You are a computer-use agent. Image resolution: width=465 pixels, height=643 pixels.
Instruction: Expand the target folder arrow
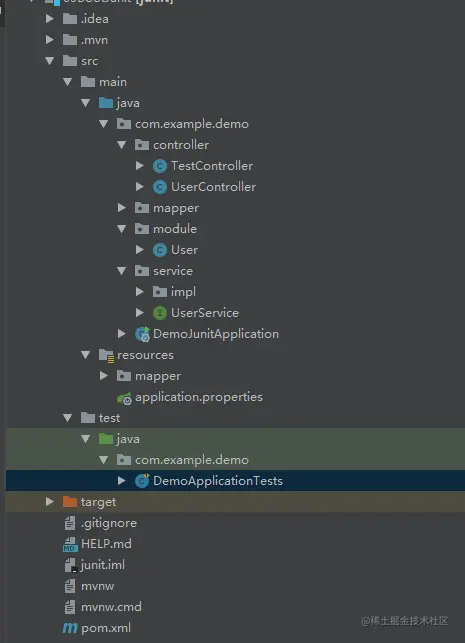coord(50,502)
